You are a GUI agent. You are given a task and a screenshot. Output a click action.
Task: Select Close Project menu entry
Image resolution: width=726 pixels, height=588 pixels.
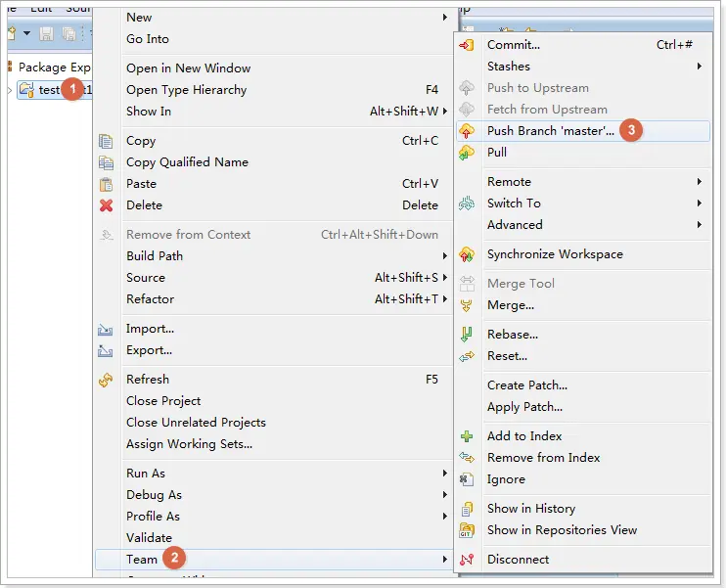(x=274, y=401)
